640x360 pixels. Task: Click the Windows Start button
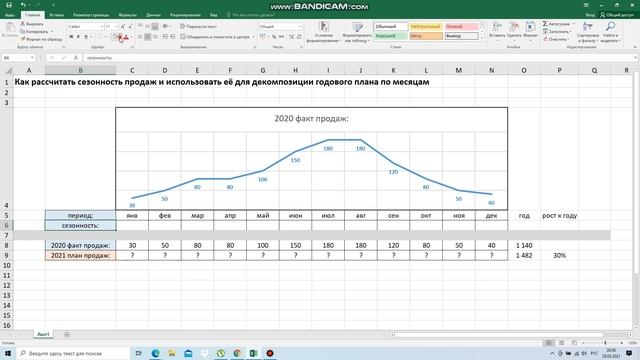(x=8, y=353)
